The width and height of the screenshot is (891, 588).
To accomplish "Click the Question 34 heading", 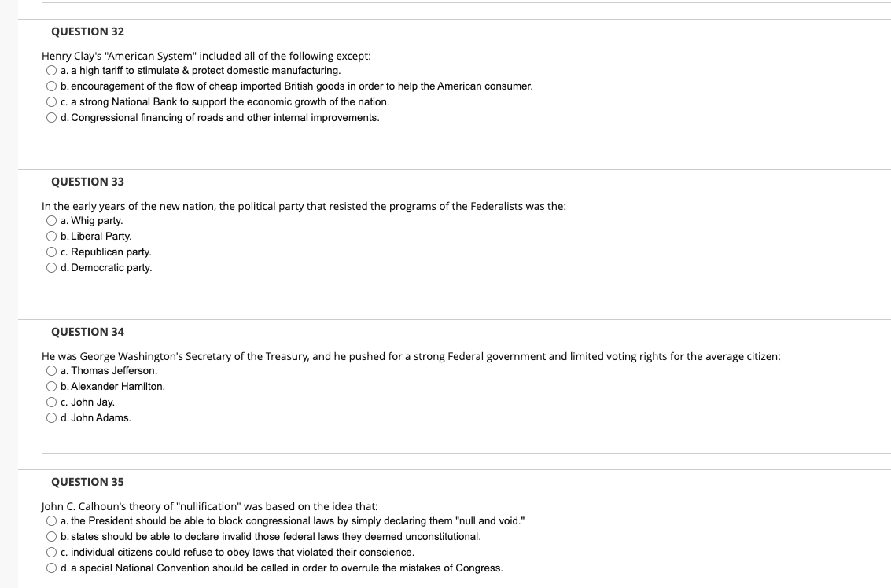I will (87, 332).
